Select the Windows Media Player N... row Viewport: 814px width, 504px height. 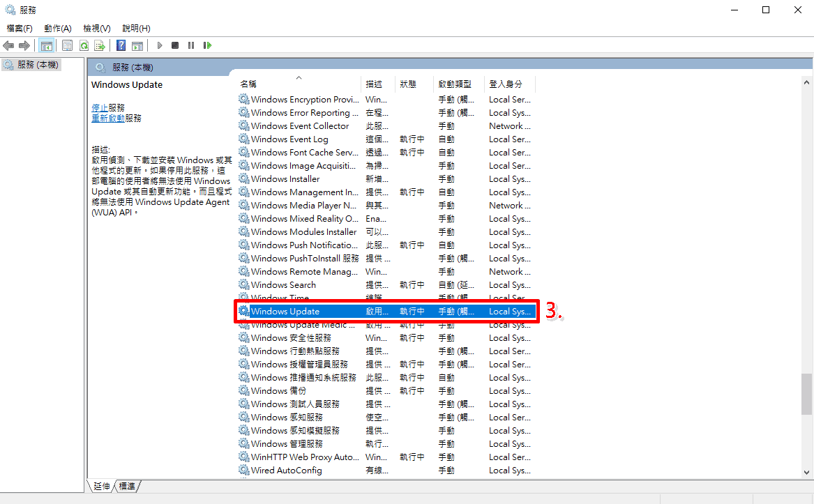coord(386,205)
